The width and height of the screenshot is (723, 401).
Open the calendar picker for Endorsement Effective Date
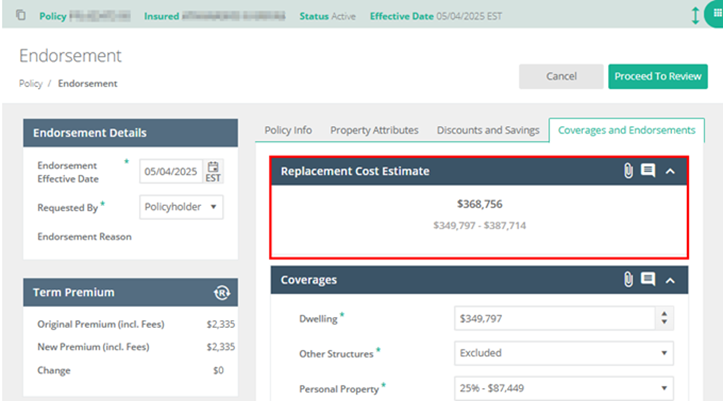213,171
